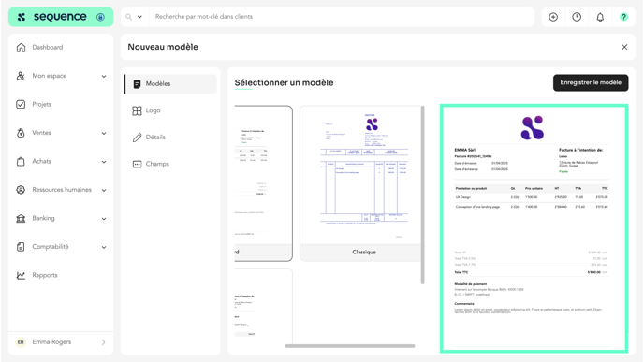Click the Banking building icon
This screenshot has width=644, height=362.
(x=21, y=218)
